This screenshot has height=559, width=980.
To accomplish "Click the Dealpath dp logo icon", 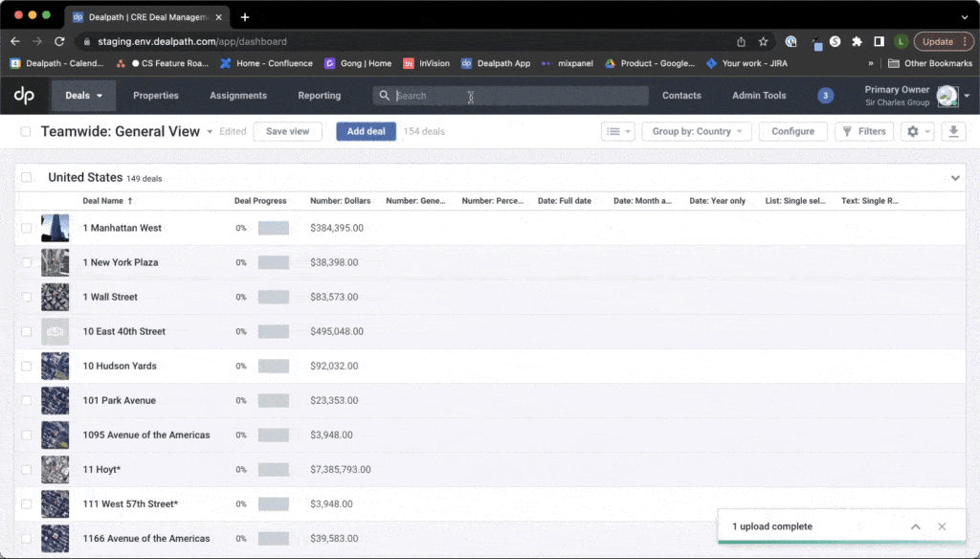I will pos(23,95).
